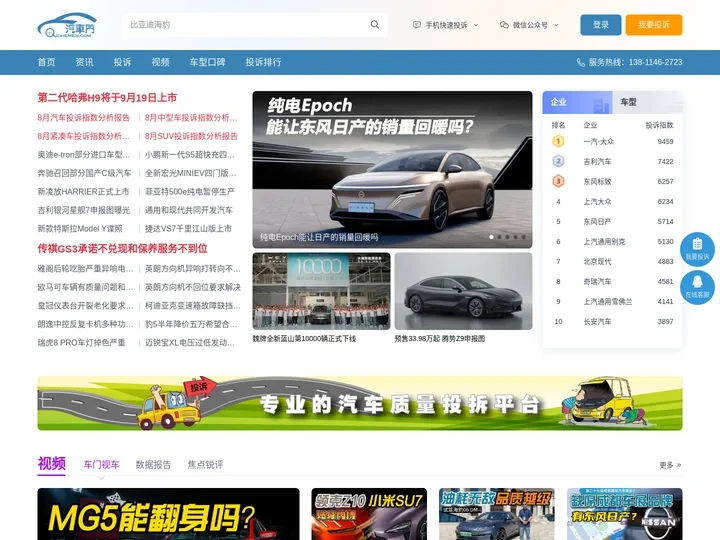
Task: Select the second carousel dot
Action: click(x=499, y=237)
